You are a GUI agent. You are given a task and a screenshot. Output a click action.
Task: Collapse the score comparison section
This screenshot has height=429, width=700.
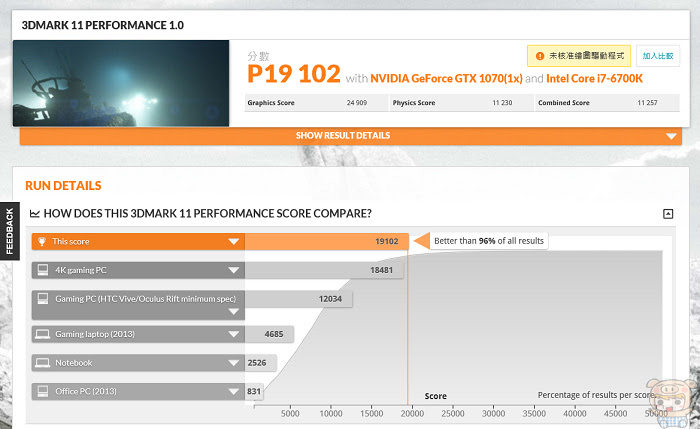click(x=668, y=214)
